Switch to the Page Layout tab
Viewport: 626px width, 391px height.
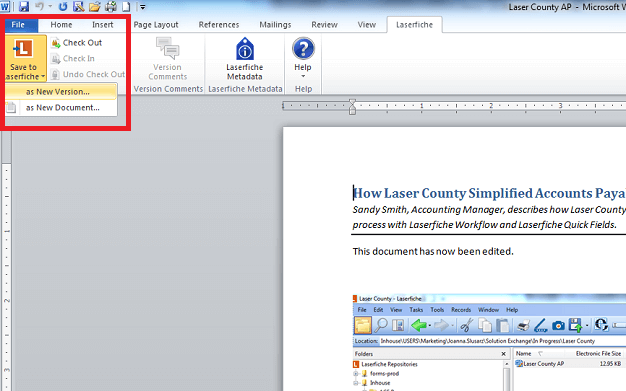click(x=156, y=25)
